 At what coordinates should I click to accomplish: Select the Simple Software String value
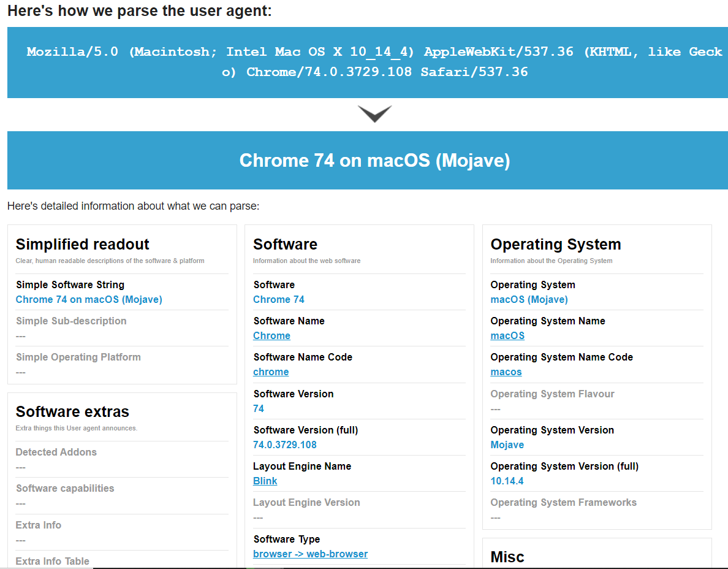pos(89,299)
